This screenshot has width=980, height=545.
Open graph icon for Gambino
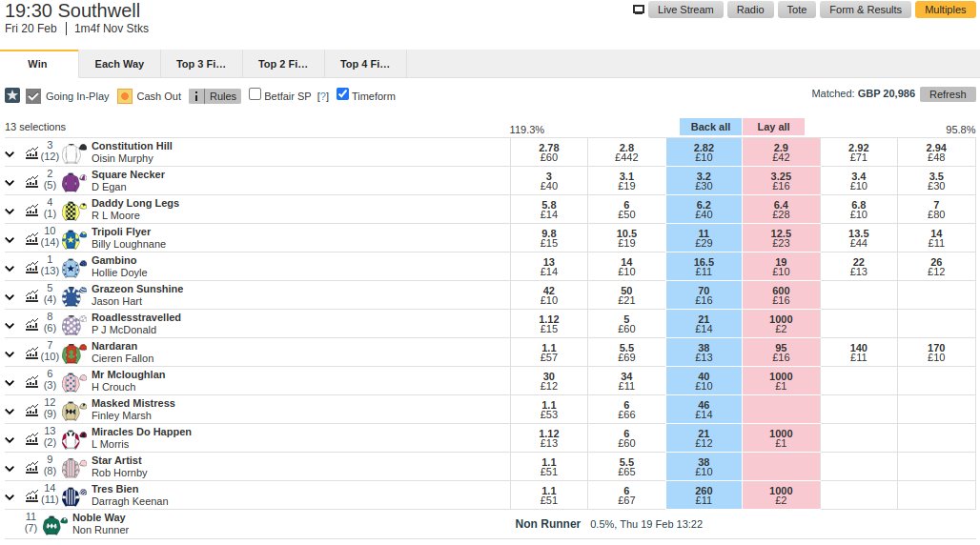click(31, 268)
